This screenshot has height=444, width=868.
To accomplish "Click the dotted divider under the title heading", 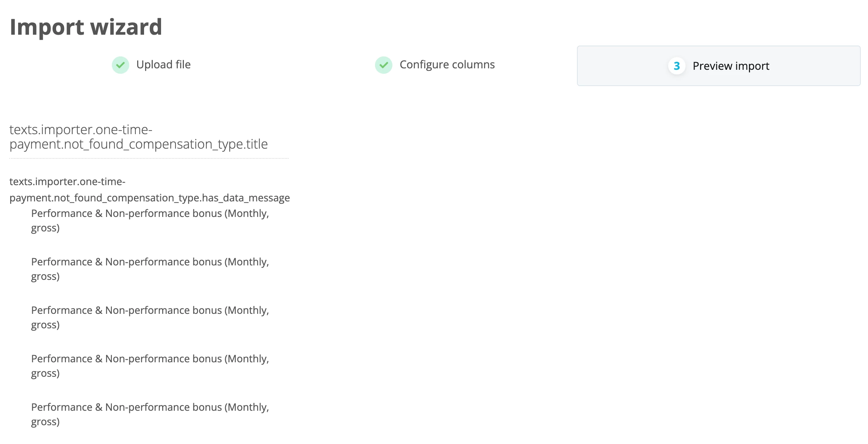I will [x=149, y=158].
